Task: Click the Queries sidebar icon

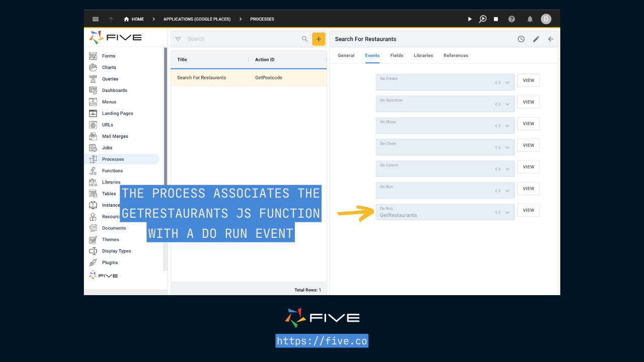Action: pyautogui.click(x=93, y=79)
